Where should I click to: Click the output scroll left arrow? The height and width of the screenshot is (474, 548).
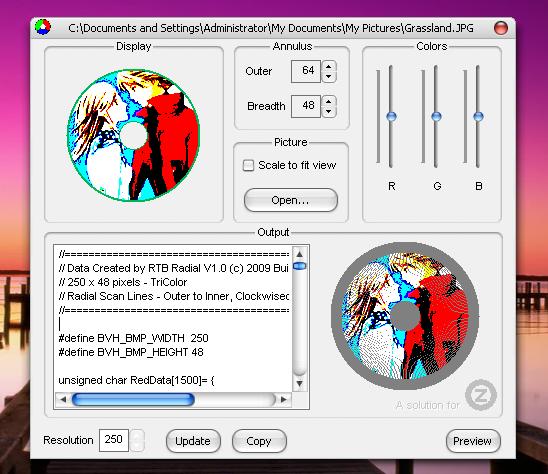[63, 399]
